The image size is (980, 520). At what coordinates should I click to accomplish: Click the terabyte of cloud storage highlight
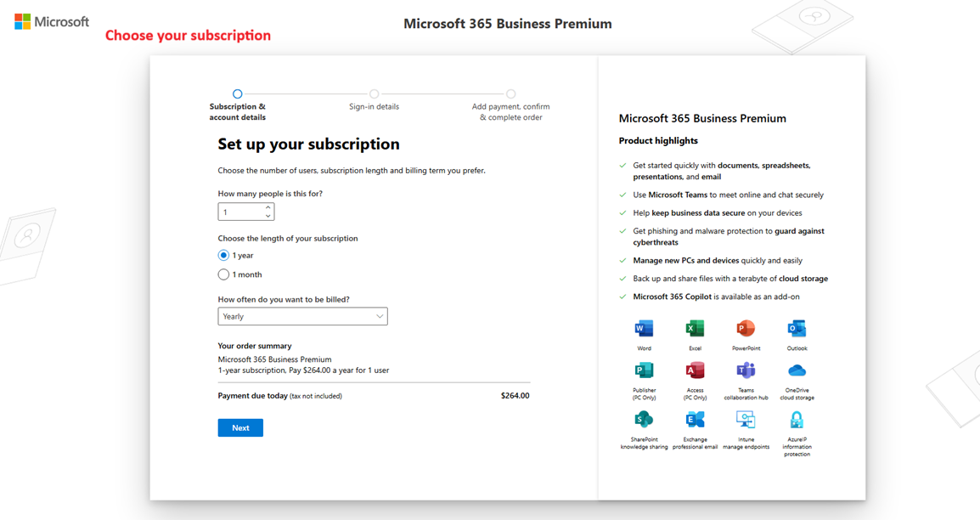pos(730,279)
